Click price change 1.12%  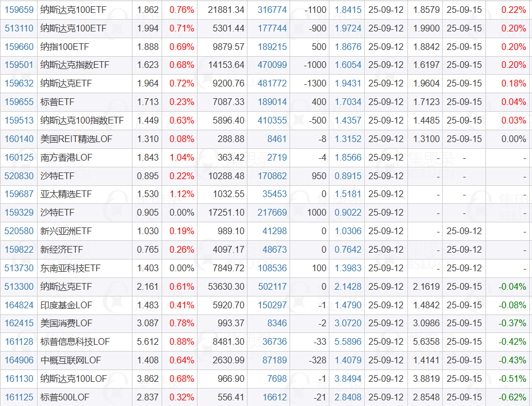pyautogui.click(x=182, y=194)
